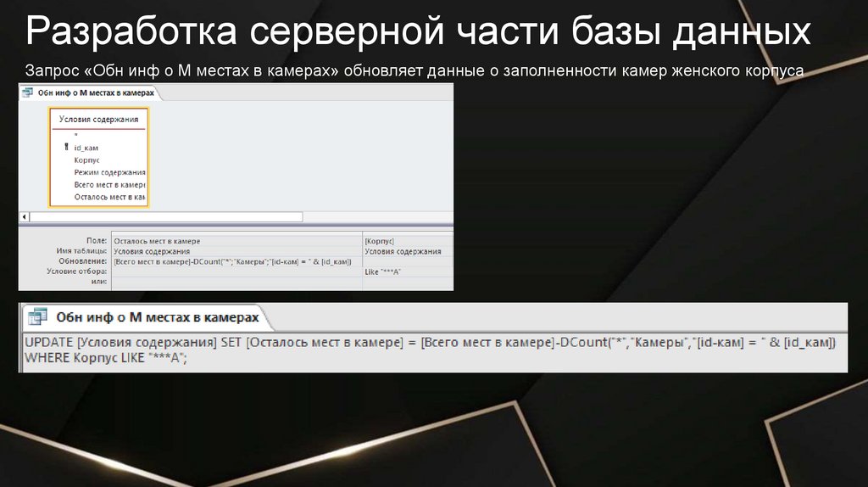Click the Поле row label
This screenshot has height=487, width=868.
97,240
